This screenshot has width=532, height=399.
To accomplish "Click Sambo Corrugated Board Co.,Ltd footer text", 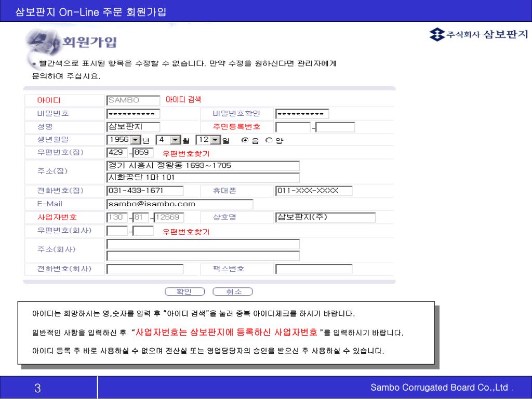I will point(442,388).
